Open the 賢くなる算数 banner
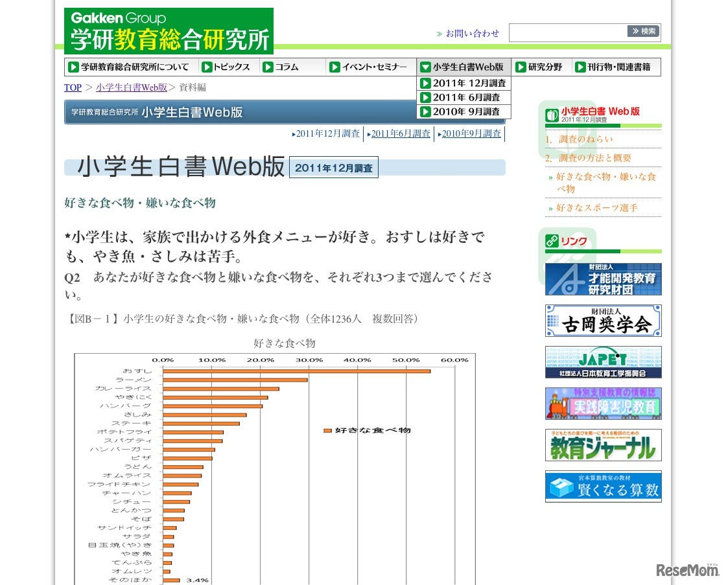Viewport: 728px width, 585px height. [x=603, y=487]
